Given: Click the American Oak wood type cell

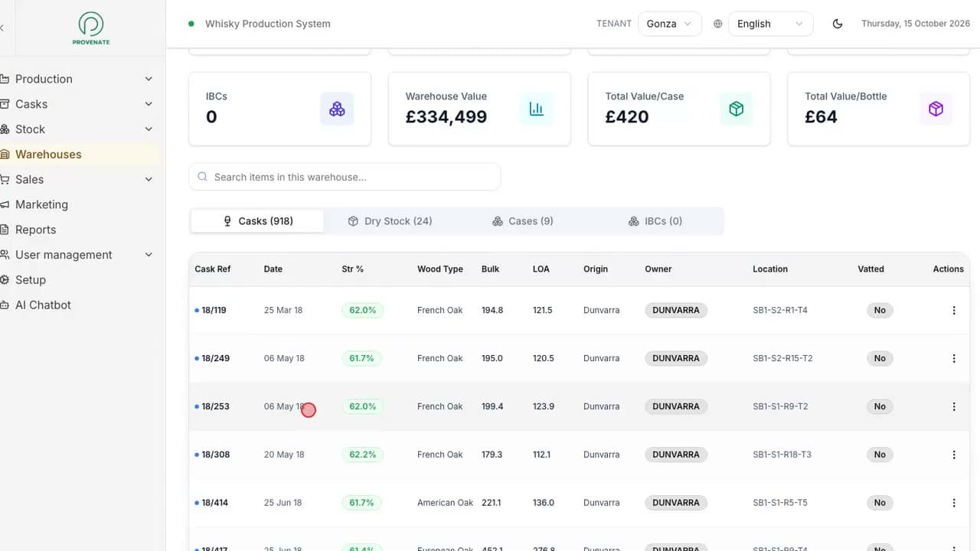Looking at the screenshot, I should (446, 503).
